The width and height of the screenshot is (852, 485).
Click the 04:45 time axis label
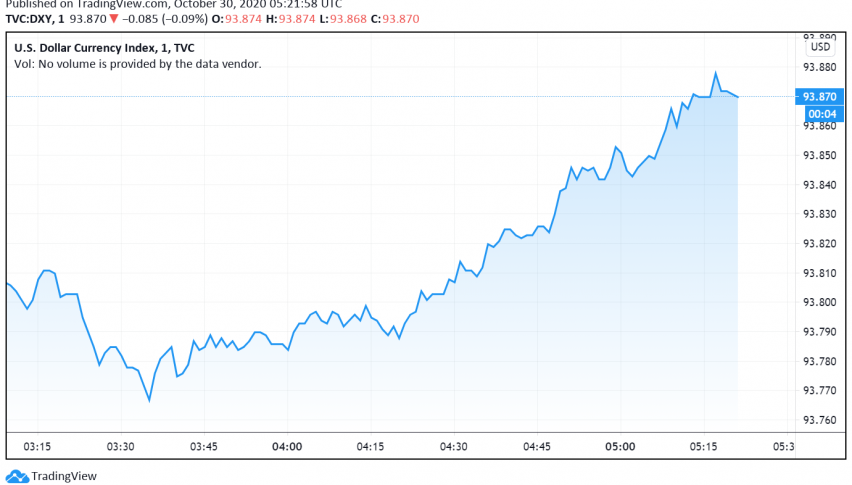click(x=537, y=447)
